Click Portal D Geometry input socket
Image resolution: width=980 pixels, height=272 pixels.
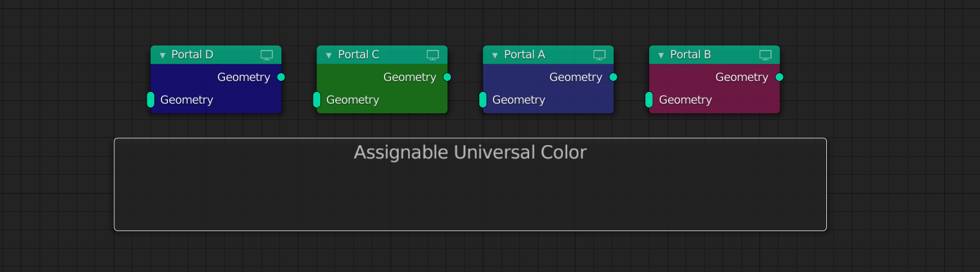coord(150,100)
